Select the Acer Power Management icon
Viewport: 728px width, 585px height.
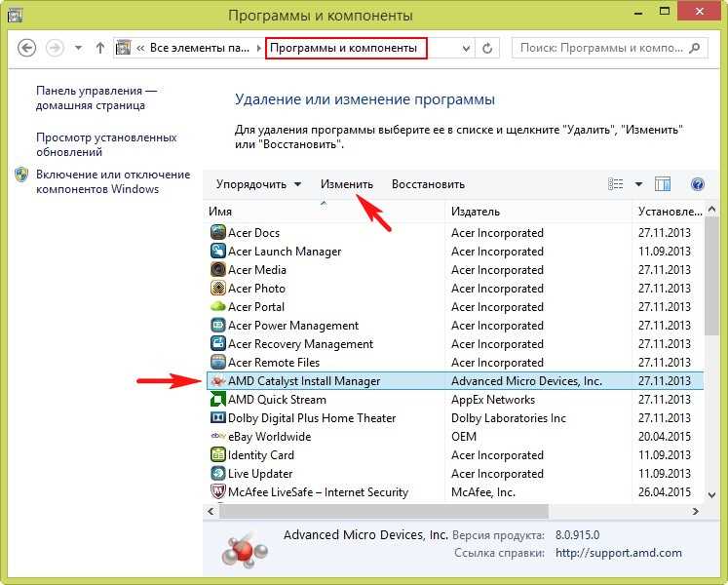pyautogui.click(x=217, y=325)
